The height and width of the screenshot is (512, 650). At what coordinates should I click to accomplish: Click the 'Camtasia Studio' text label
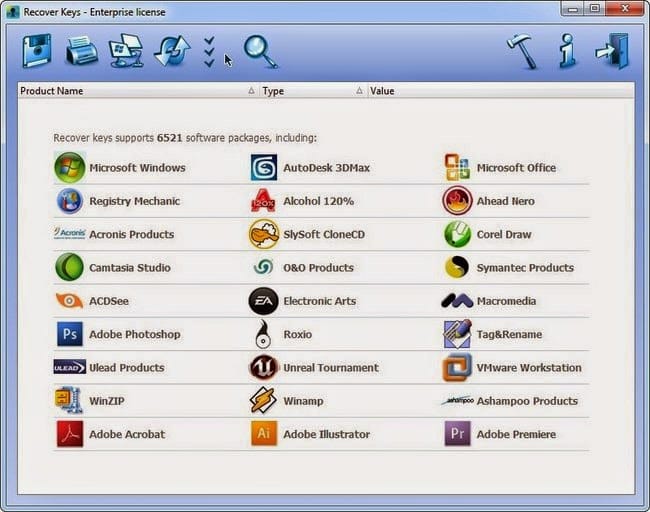[130, 268]
